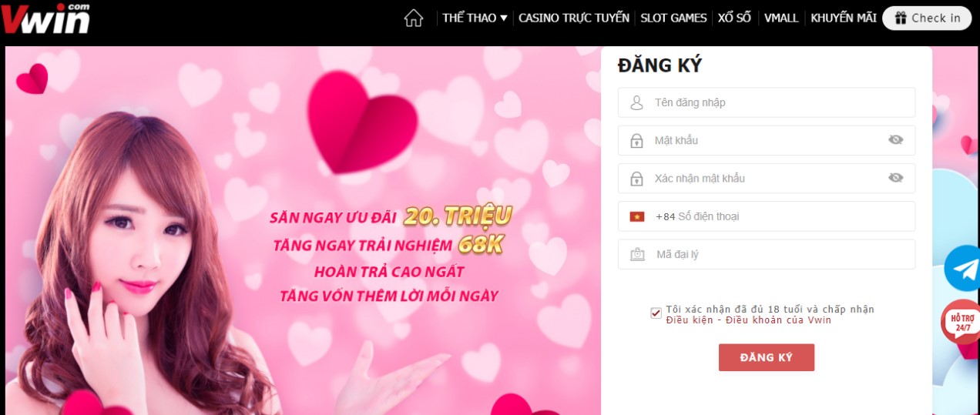The image size is (980, 415).
Task: Focus the Tên đăng nhập field
Action: click(767, 102)
